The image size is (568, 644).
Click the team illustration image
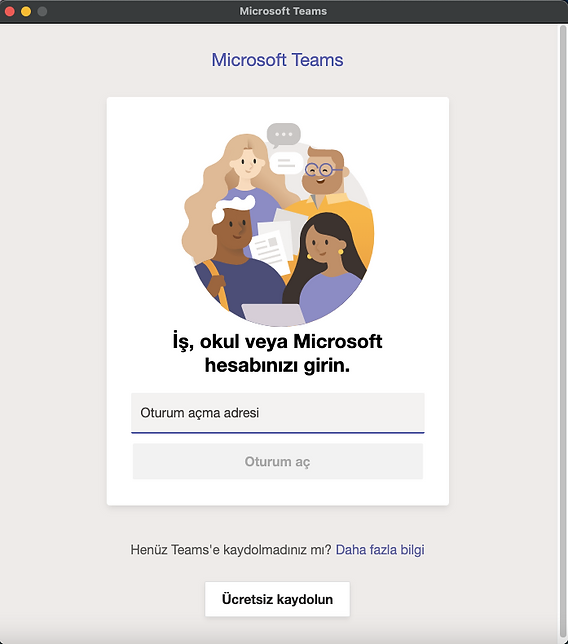coord(278,224)
